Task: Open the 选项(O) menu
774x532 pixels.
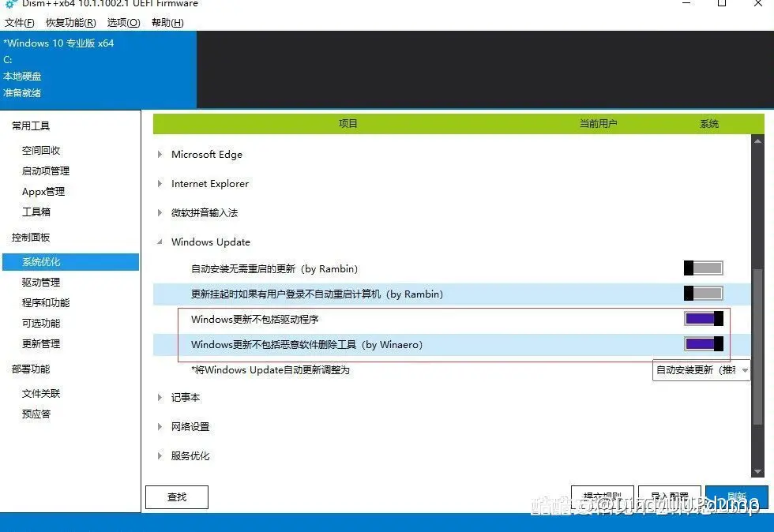Action: (x=123, y=23)
